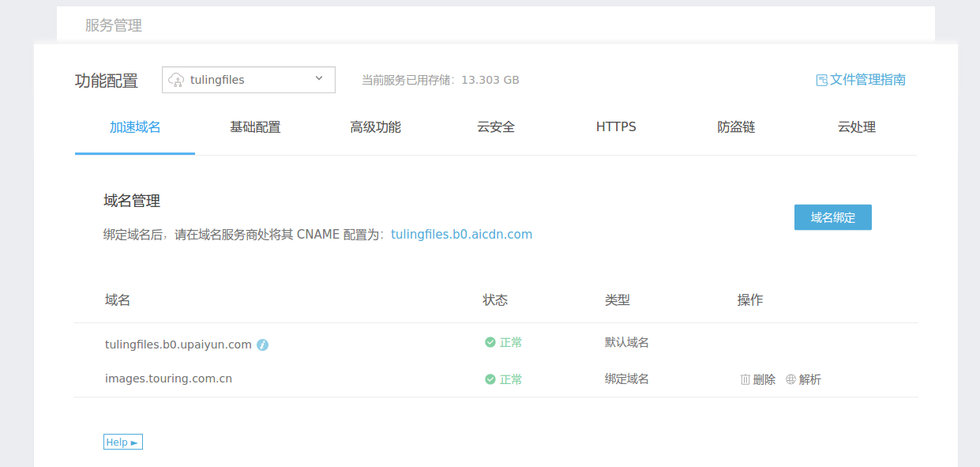Click the info icon beside tulingfiles.b0.upaiyun.com
The width and height of the screenshot is (980, 467).
coord(262,345)
